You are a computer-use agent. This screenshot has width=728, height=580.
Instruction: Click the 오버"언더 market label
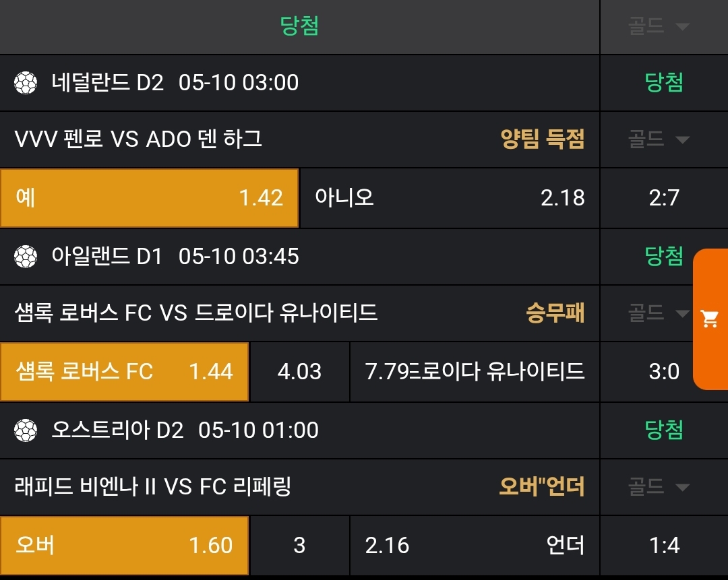[x=541, y=487]
